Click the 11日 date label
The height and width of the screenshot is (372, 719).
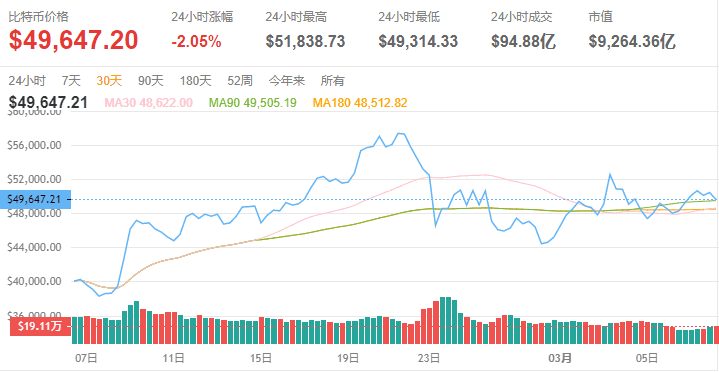point(173,357)
